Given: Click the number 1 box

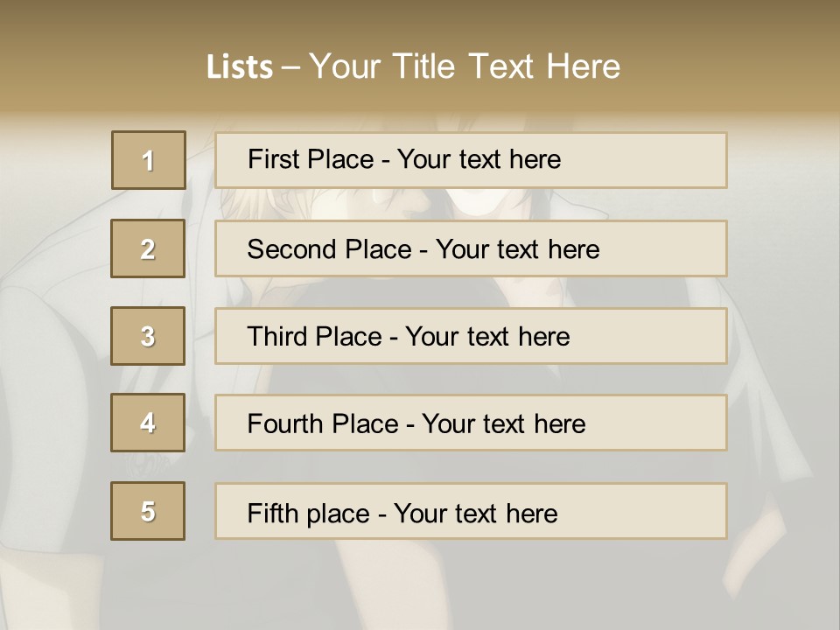Looking at the screenshot, I should pos(149,160).
